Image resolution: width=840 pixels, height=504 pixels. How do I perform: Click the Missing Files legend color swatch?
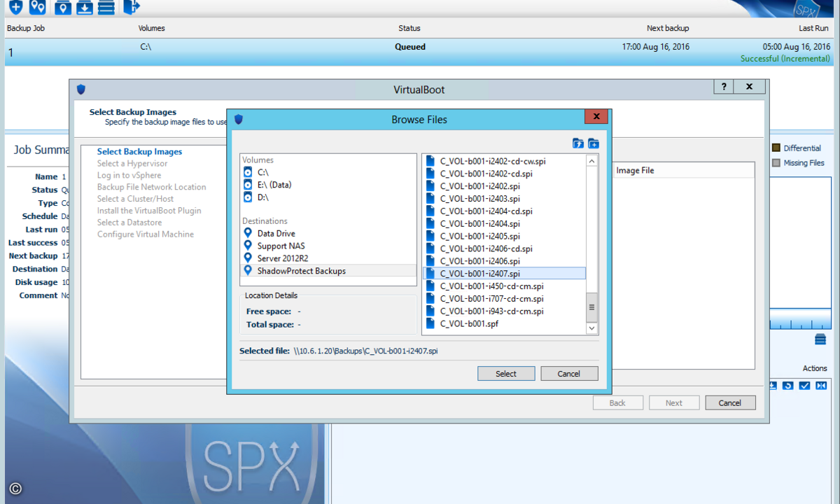pyautogui.click(x=776, y=163)
